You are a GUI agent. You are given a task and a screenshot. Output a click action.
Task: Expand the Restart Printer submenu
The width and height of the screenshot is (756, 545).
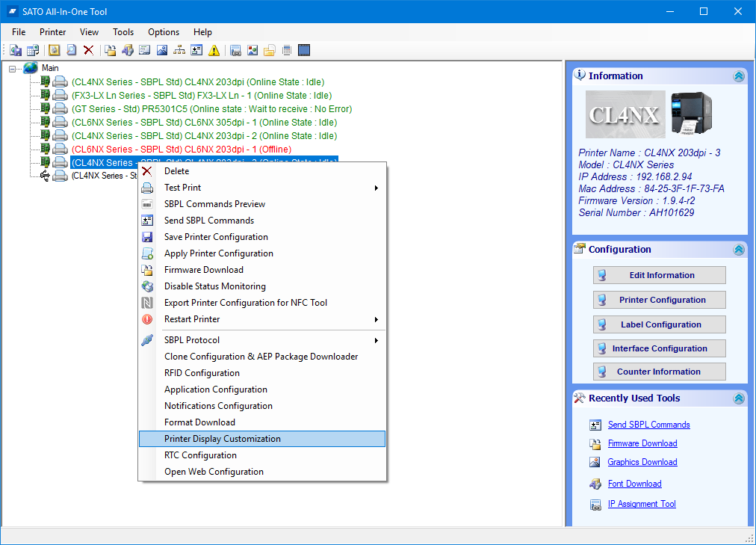tap(376, 319)
